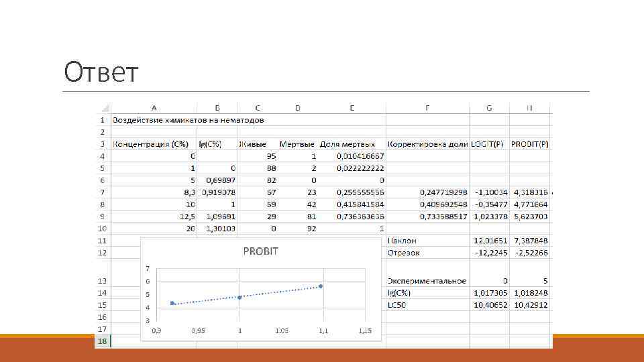Click cell with value -0,35477
Screen dimensions: 644x362
coord(489,204)
